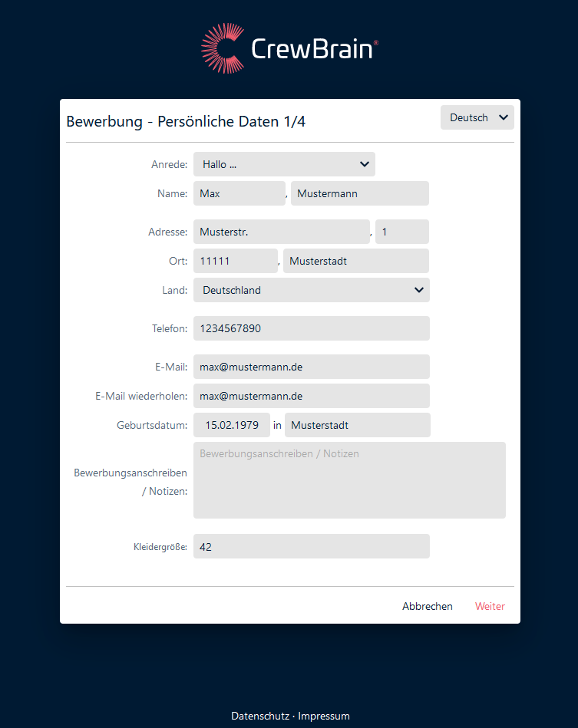Click the postal code field 11111

tap(235, 261)
